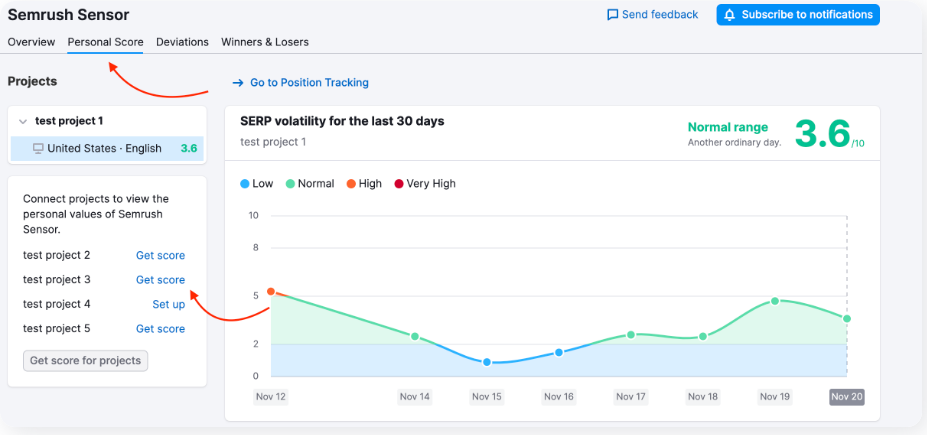Click the Projects heading
Screen dimensions: 927x435
33,82
